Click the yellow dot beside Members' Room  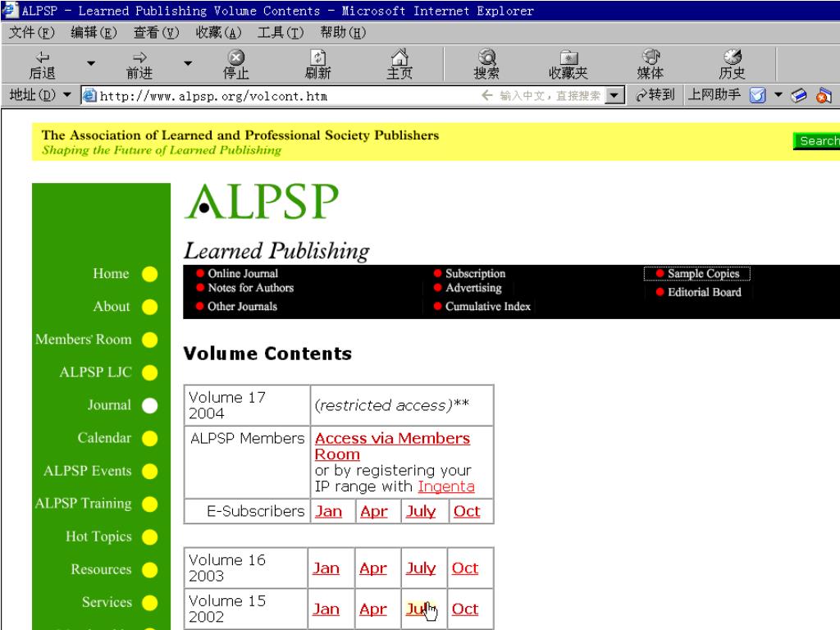(149, 340)
